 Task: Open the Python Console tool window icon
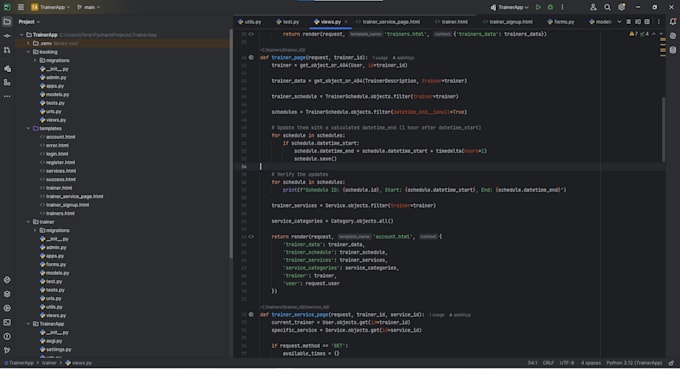click(x=7, y=280)
